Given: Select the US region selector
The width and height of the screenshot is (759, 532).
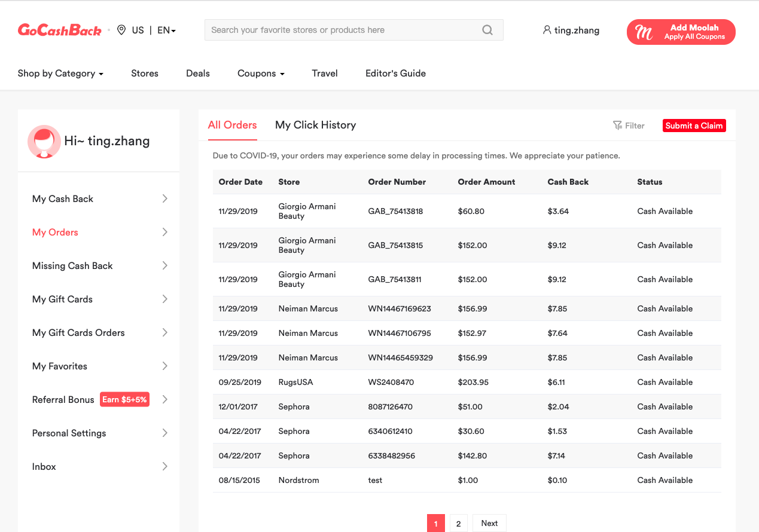Looking at the screenshot, I should click(x=138, y=30).
